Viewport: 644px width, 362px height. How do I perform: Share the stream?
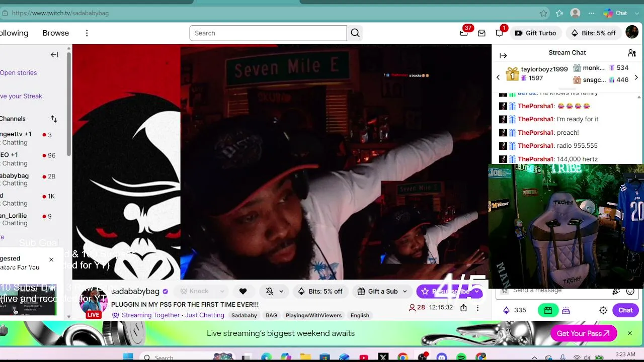pos(463,308)
